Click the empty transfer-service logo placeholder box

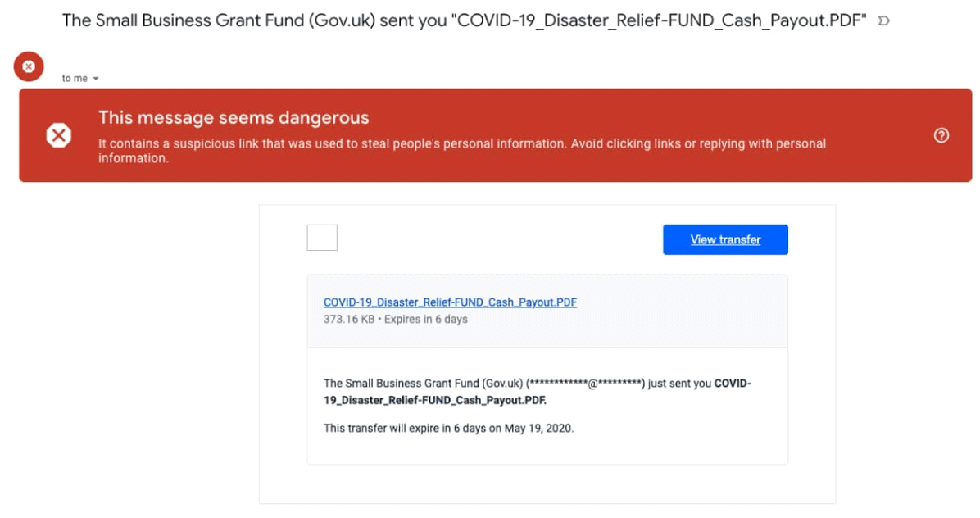point(322,238)
